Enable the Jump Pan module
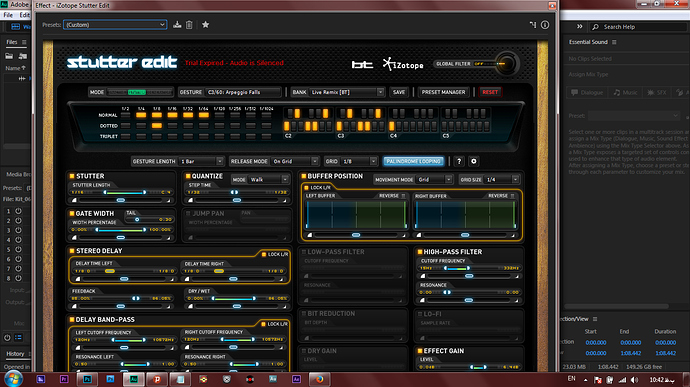Image resolution: width=690 pixels, height=387 pixels. coord(188,214)
